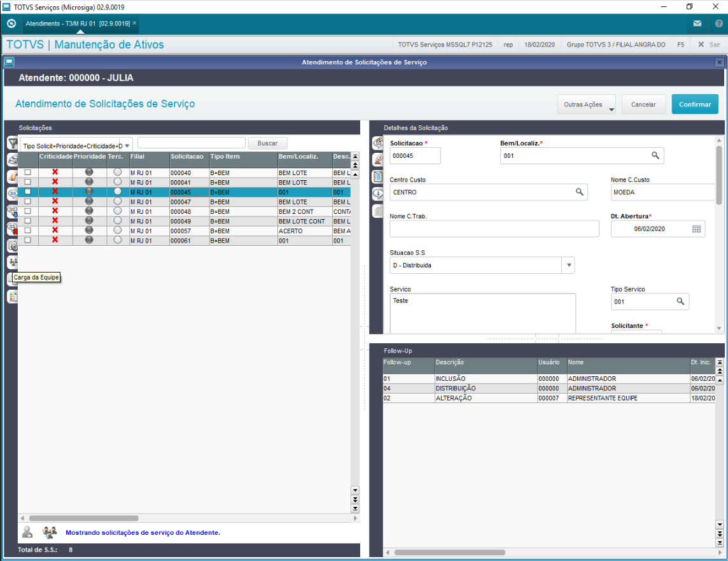Click the magnifier in Bem/Localiz. field

pos(655,155)
